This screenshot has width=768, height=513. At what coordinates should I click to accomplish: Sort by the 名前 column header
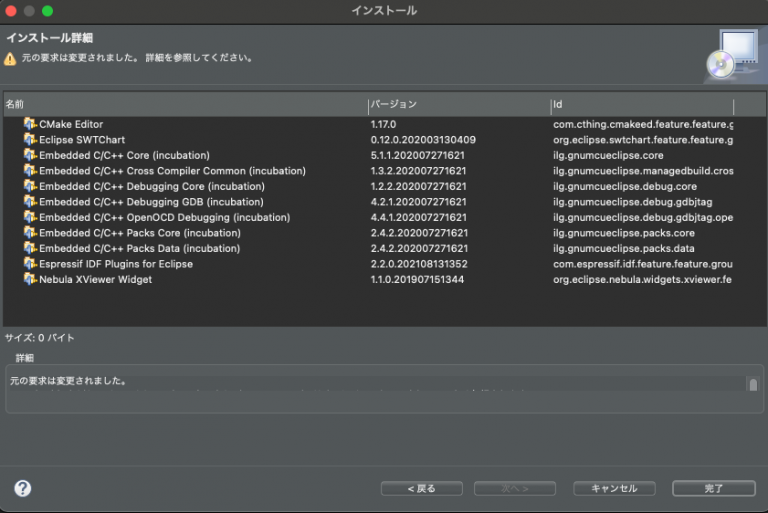pyautogui.click(x=185, y=104)
